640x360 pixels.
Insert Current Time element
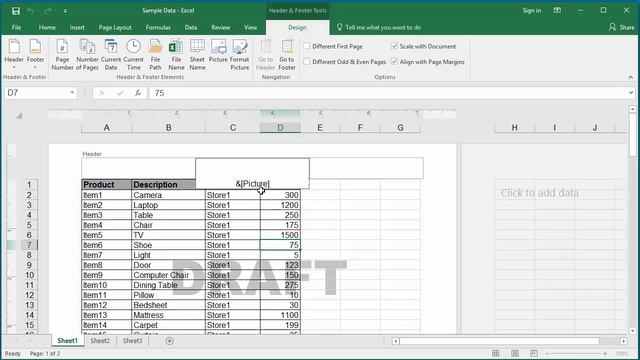coord(133,54)
